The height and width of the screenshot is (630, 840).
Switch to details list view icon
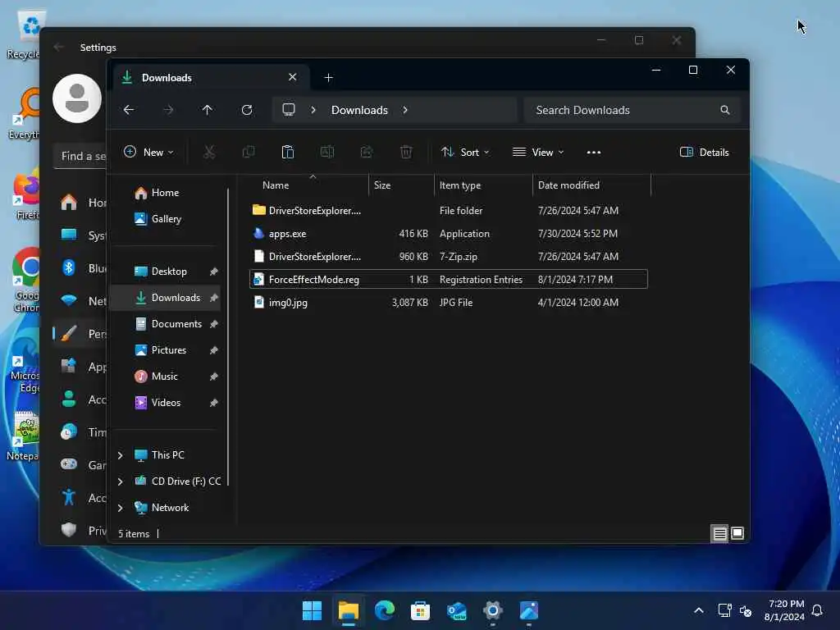pos(720,533)
